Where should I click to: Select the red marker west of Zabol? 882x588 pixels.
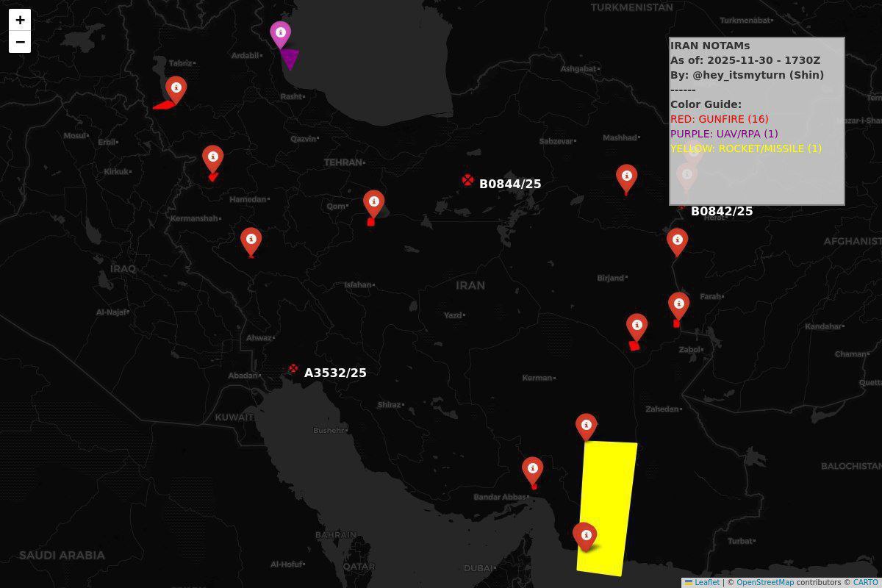click(x=637, y=326)
